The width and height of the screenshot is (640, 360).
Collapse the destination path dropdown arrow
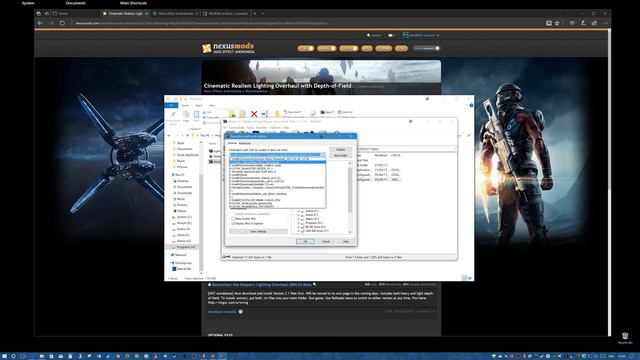(323, 155)
